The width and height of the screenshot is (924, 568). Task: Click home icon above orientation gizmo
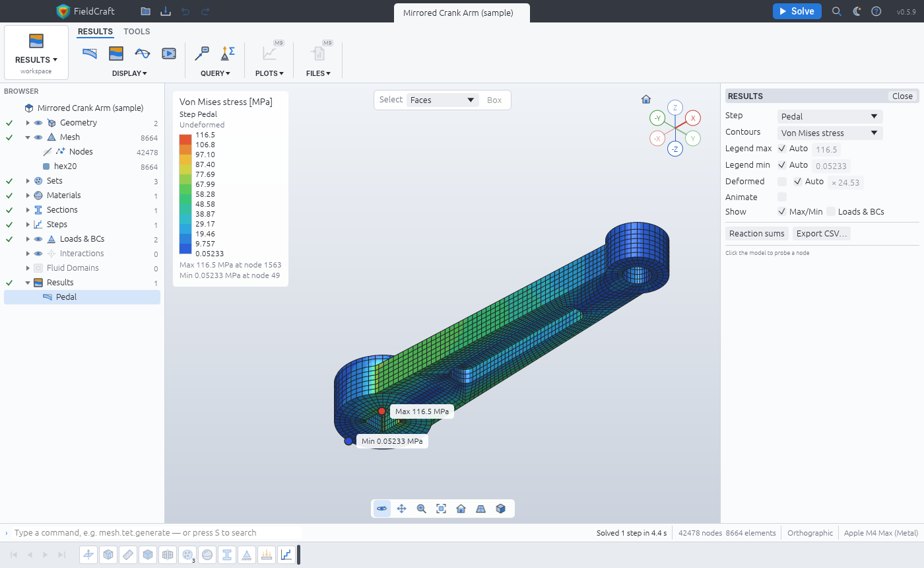(x=646, y=99)
